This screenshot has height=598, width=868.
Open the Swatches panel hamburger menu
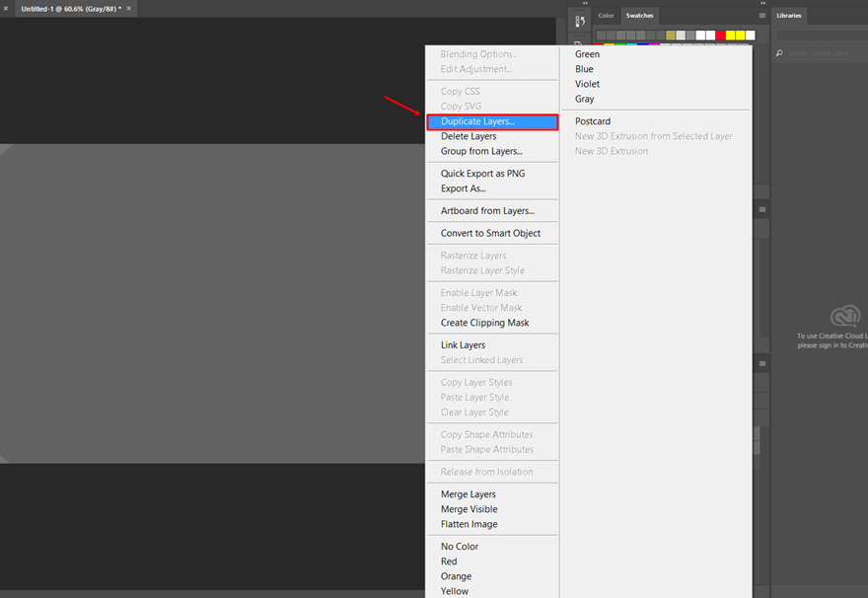tap(762, 16)
